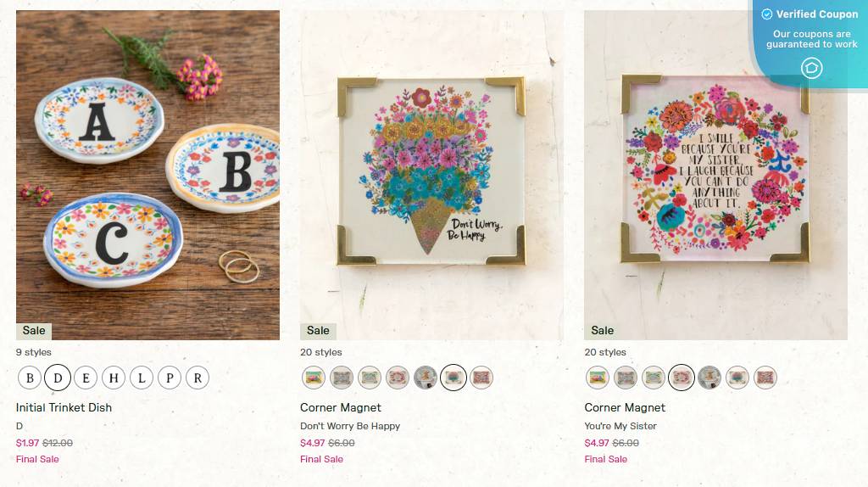The image size is (868, 487).
Task: Select the highlighted sixth swatch of Don't Worry magnet
Action: (x=453, y=378)
